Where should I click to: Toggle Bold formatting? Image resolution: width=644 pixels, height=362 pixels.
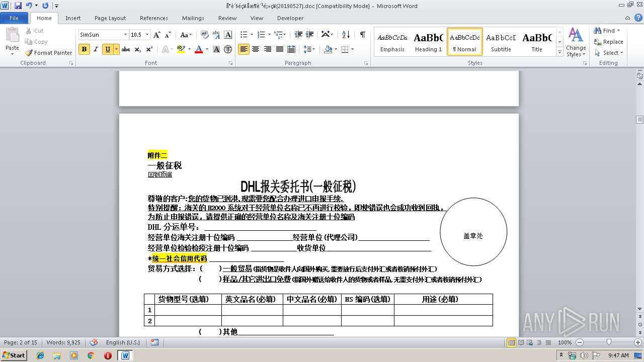tap(84, 49)
